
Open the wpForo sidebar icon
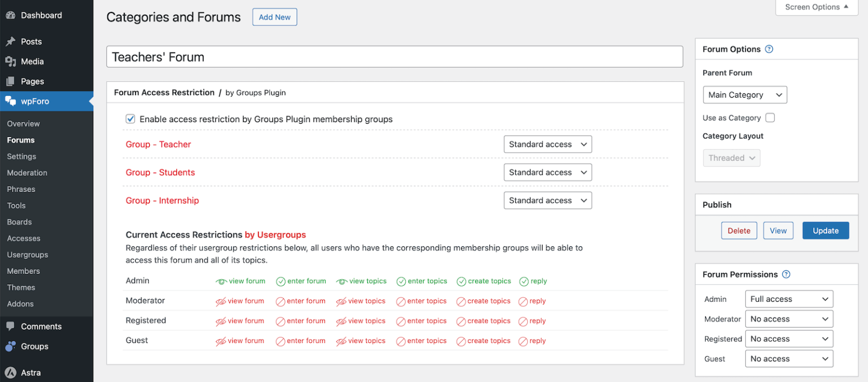coord(11,102)
